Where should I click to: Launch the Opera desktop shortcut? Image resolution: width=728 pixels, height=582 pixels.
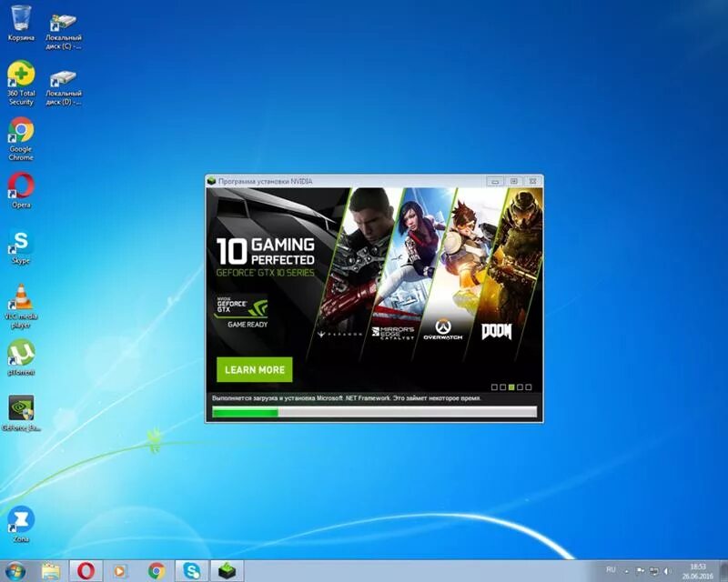coord(21,189)
